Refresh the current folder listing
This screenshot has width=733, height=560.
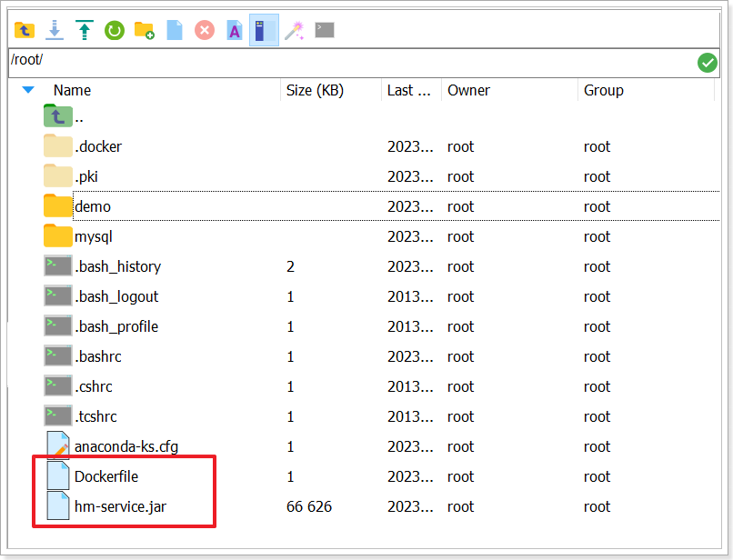114,31
